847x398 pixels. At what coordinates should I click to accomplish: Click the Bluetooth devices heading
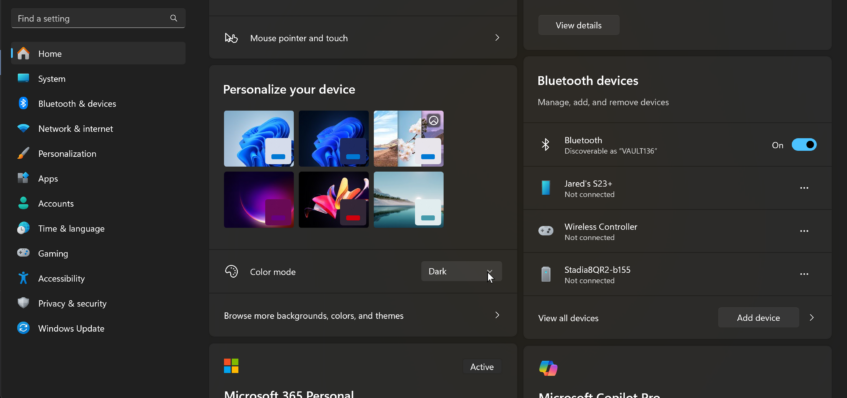coord(588,81)
